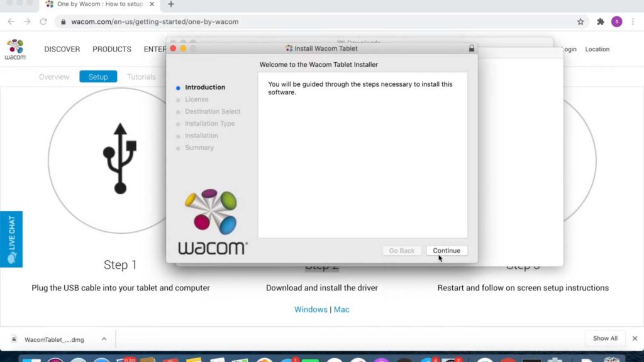
Task: Open the downloaded WacomTablet dmg file
Action: click(x=53, y=339)
